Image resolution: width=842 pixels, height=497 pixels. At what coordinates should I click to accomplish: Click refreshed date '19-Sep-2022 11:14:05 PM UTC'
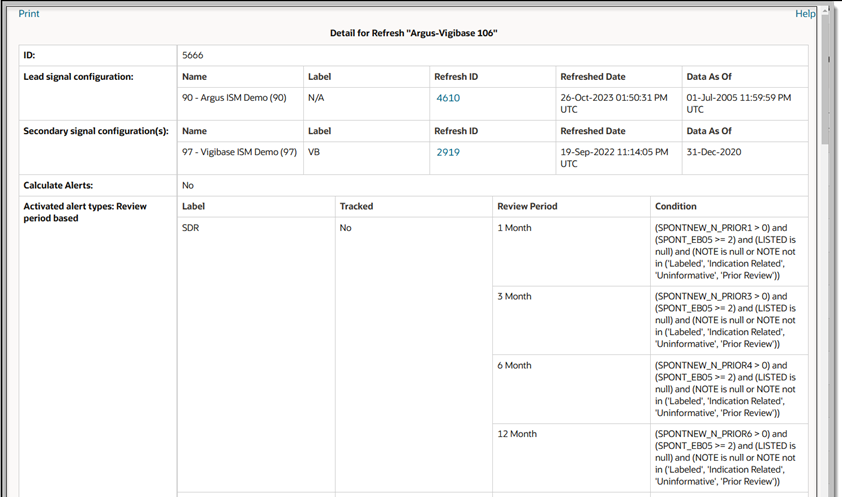(x=614, y=157)
